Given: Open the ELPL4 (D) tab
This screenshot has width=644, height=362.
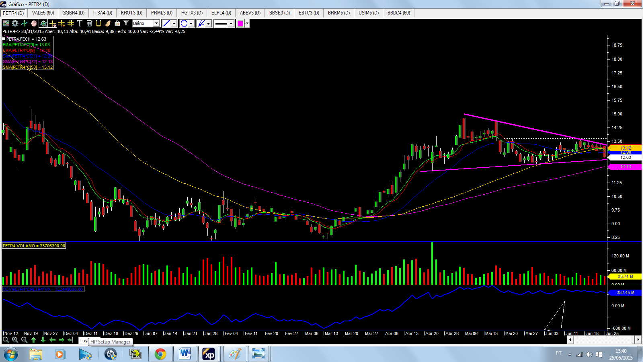Looking at the screenshot, I should (x=222, y=13).
